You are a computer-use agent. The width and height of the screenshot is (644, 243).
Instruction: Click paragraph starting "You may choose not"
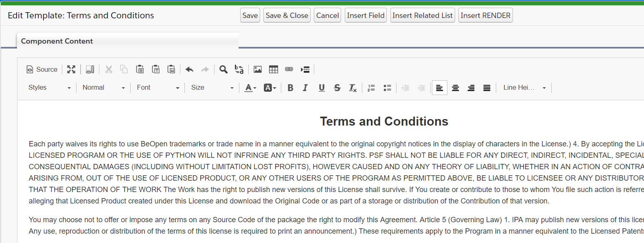click(336, 225)
